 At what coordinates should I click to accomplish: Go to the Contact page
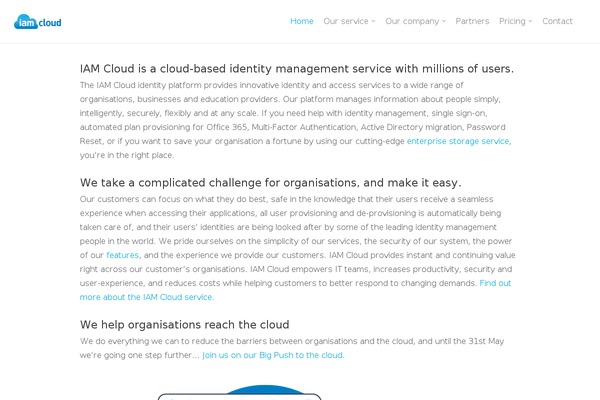click(x=557, y=21)
